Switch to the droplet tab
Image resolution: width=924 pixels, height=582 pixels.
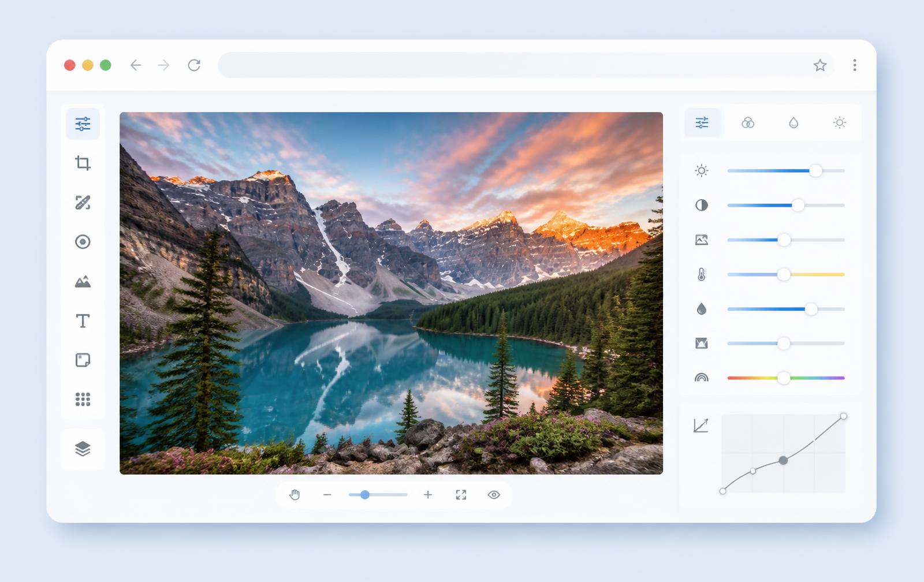[x=793, y=122]
